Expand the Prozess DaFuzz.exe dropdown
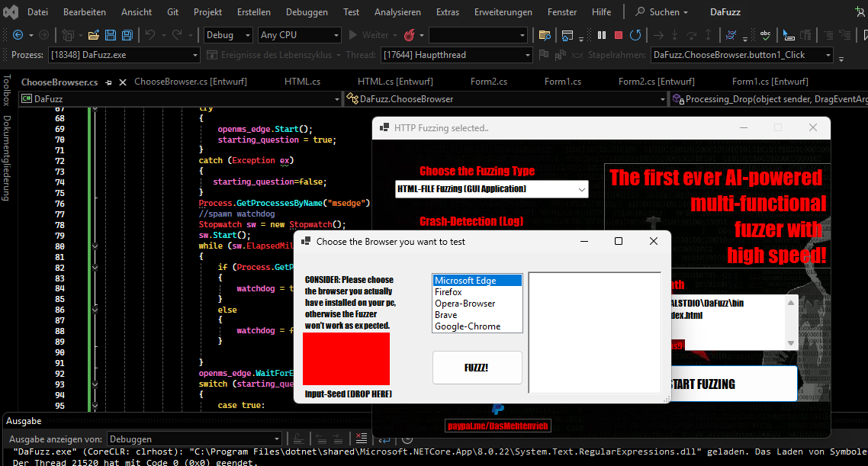868x466 pixels. (x=124, y=55)
